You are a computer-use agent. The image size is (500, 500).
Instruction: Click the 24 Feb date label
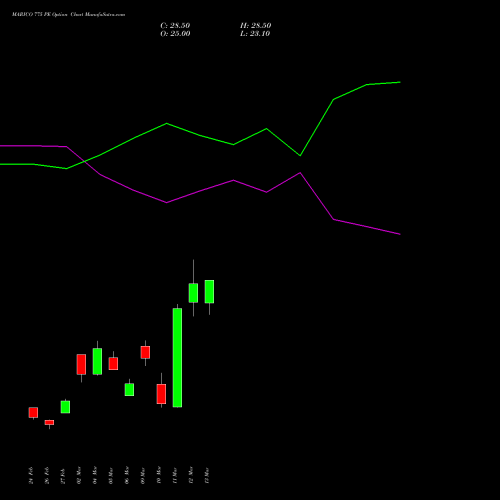click(x=31, y=475)
